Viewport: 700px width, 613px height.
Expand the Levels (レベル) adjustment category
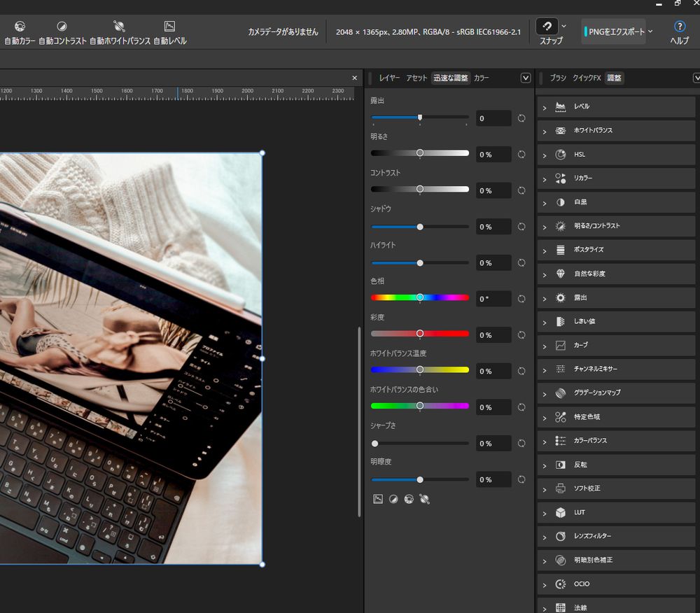(545, 107)
